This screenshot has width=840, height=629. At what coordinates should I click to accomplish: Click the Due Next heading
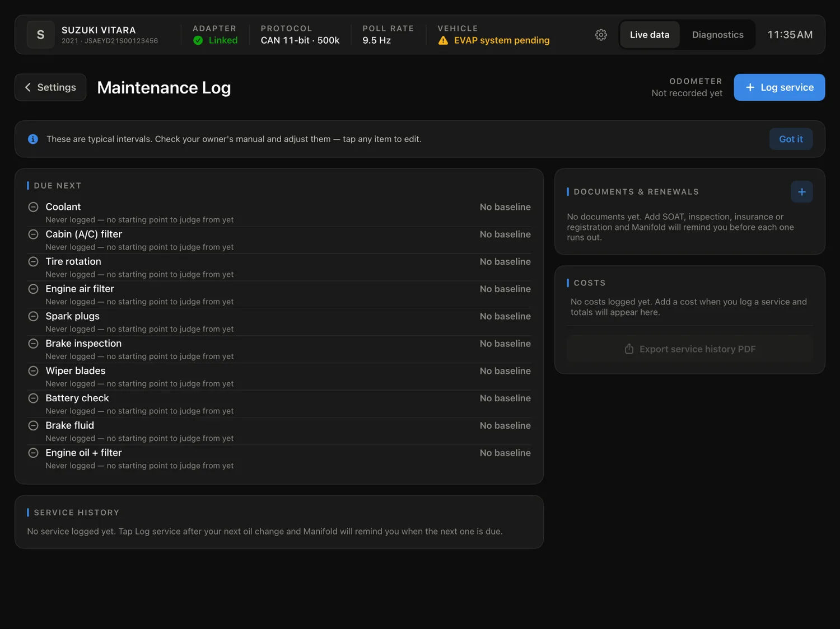pos(58,186)
